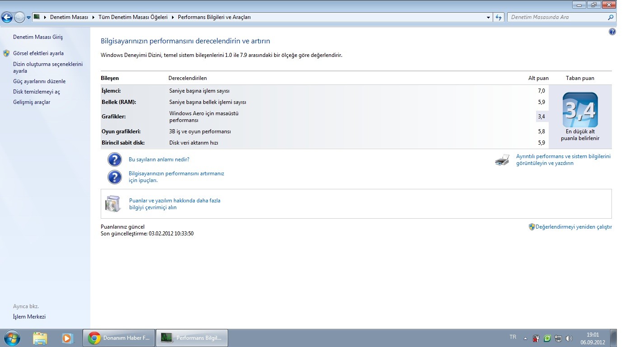The image size is (644, 347).
Task: Click the address bar refresh button
Action: tap(499, 17)
